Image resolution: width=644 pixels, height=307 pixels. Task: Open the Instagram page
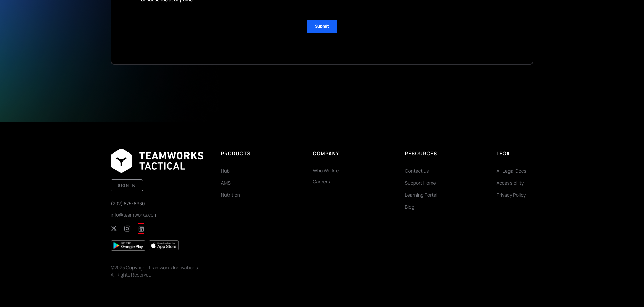tap(127, 228)
